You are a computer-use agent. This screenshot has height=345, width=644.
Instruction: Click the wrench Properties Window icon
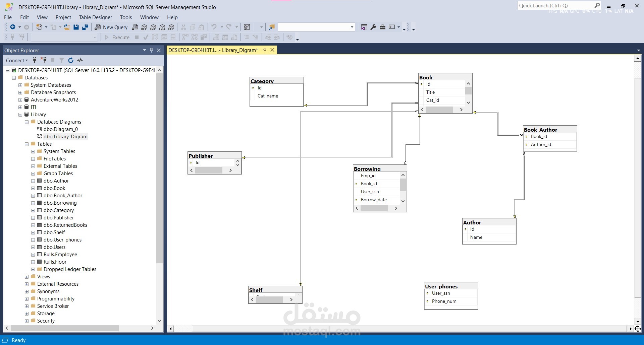(373, 27)
